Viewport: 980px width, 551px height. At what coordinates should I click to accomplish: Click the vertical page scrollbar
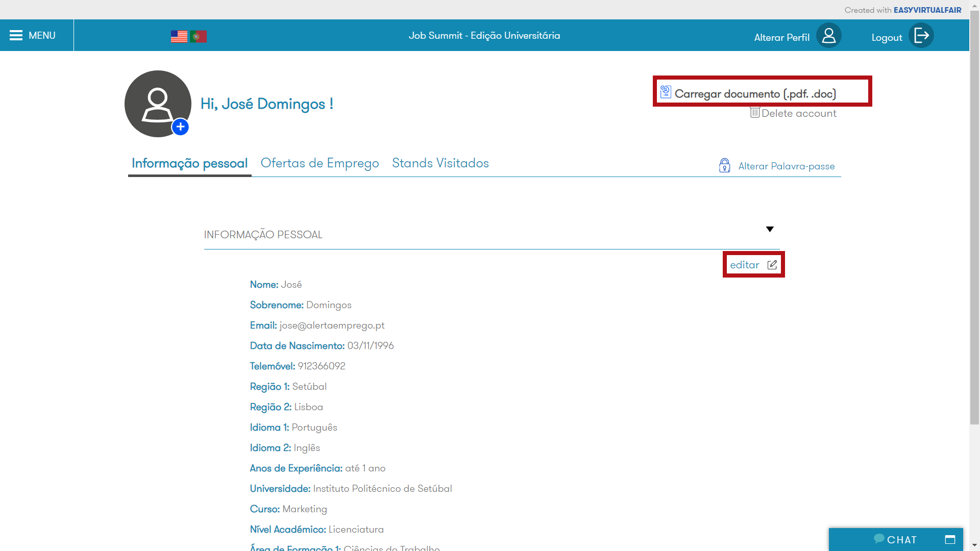point(974,219)
